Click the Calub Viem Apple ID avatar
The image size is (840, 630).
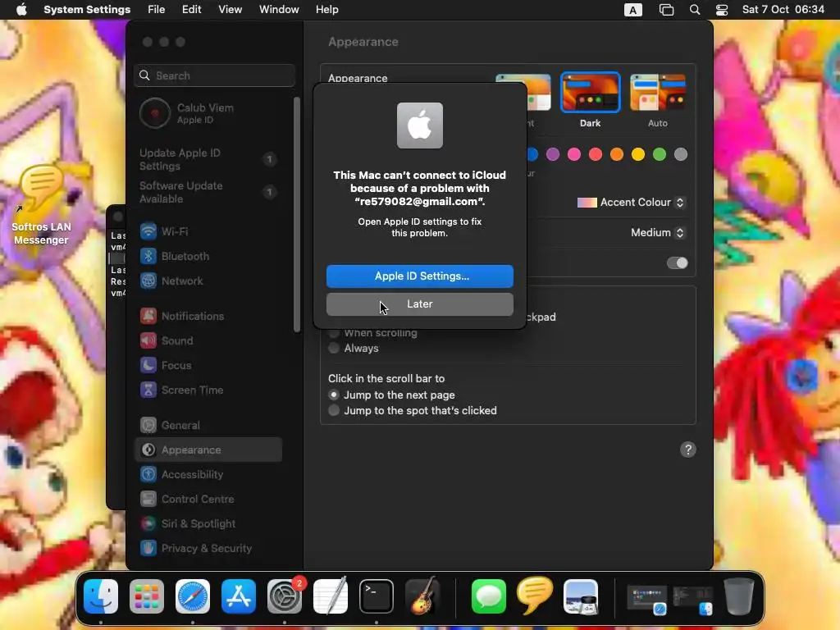point(155,113)
